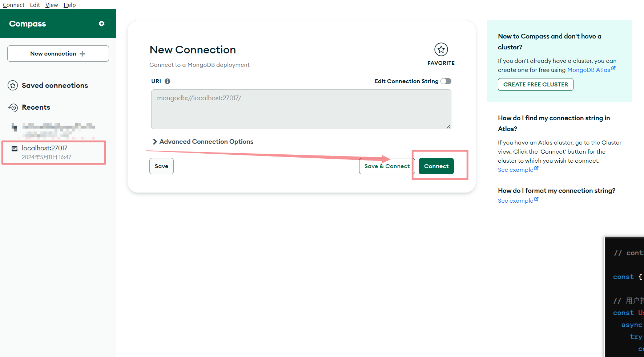Open the Compass settings gear icon
Image resolution: width=644 pixels, height=357 pixels.
click(102, 24)
